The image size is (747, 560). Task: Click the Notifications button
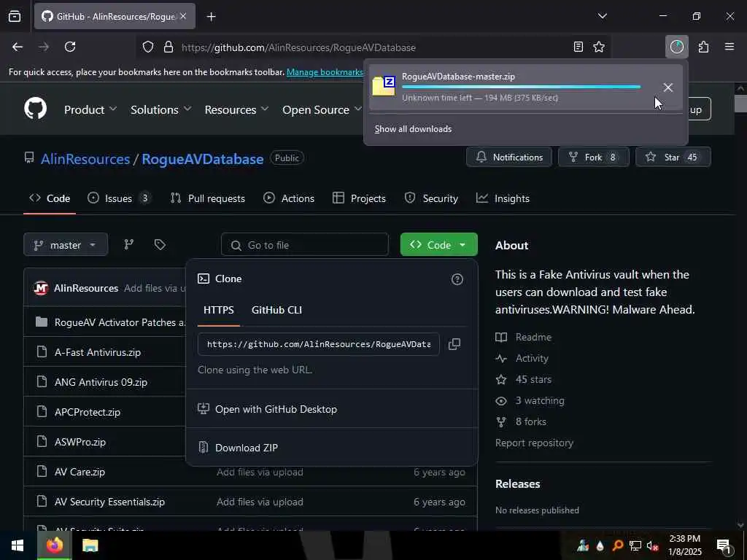(x=508, y=157)
